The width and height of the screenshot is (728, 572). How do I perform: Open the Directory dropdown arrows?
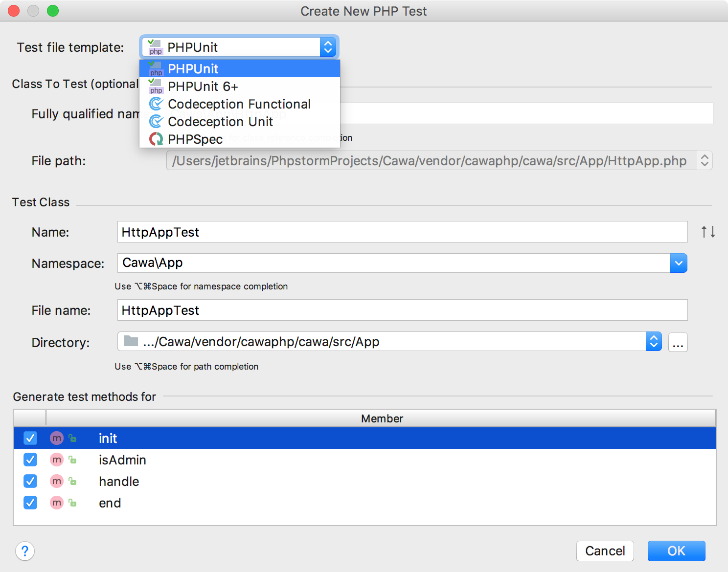(x=654, y=342)
